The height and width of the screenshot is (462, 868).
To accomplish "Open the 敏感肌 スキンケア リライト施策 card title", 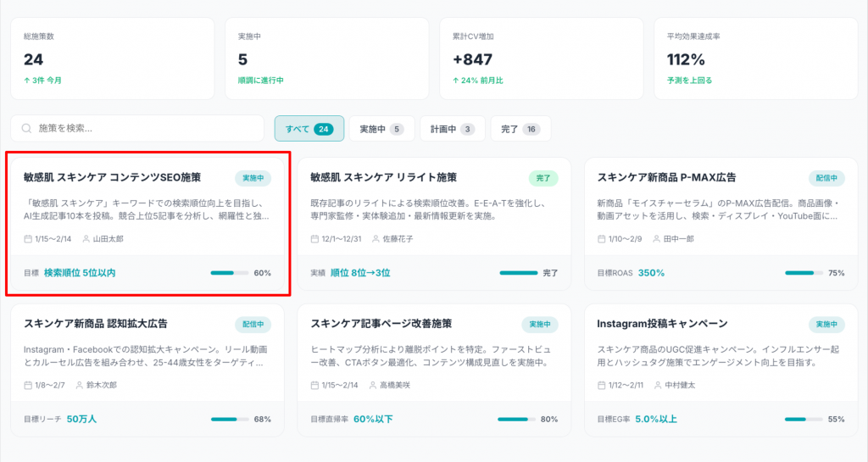I will click(x=383, y=178).
